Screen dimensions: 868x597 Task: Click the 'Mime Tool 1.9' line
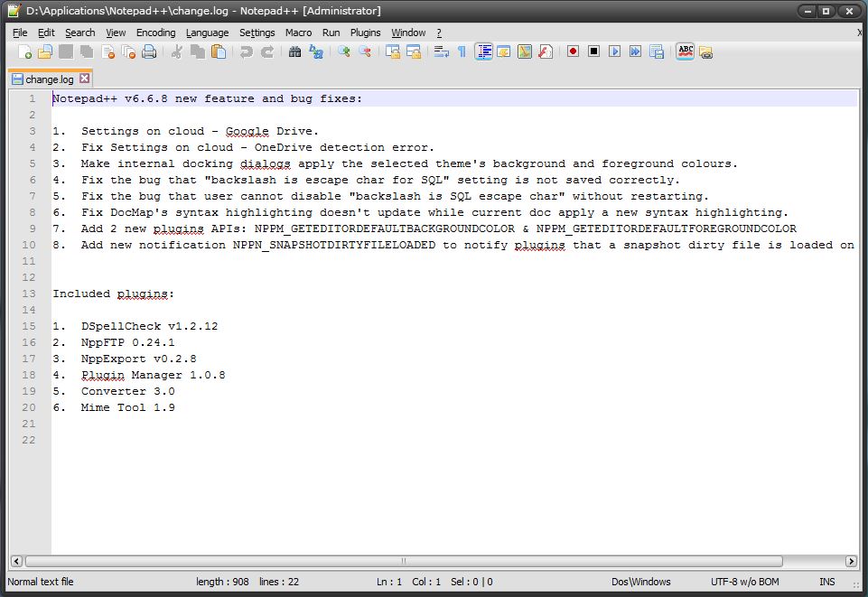point(128,407)
